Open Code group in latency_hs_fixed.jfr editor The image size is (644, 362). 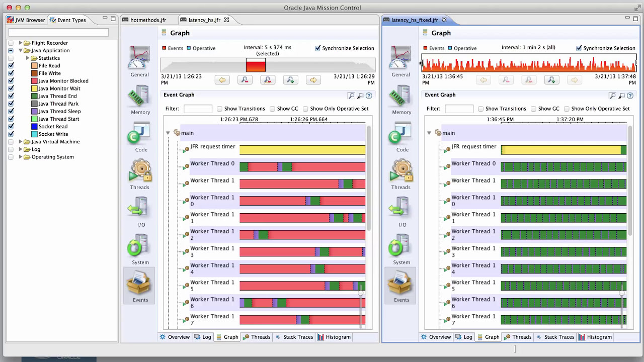tap(400, 137)
